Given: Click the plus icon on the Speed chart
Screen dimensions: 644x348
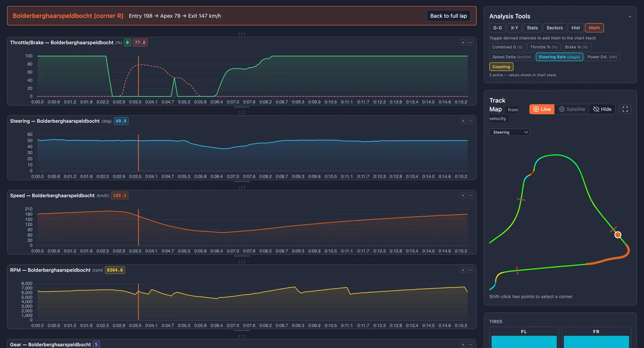Looking at the screenshot, I should (x=463, y=196).
